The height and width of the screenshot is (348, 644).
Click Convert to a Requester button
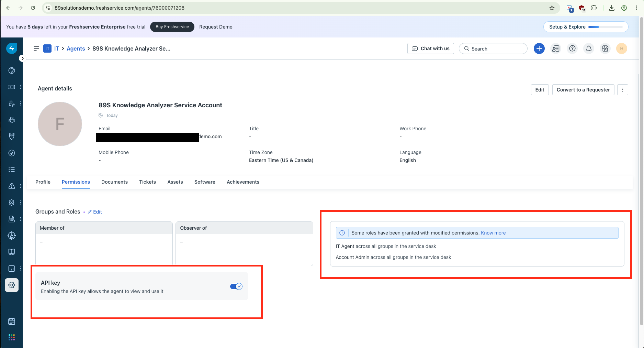coord(583,90)
